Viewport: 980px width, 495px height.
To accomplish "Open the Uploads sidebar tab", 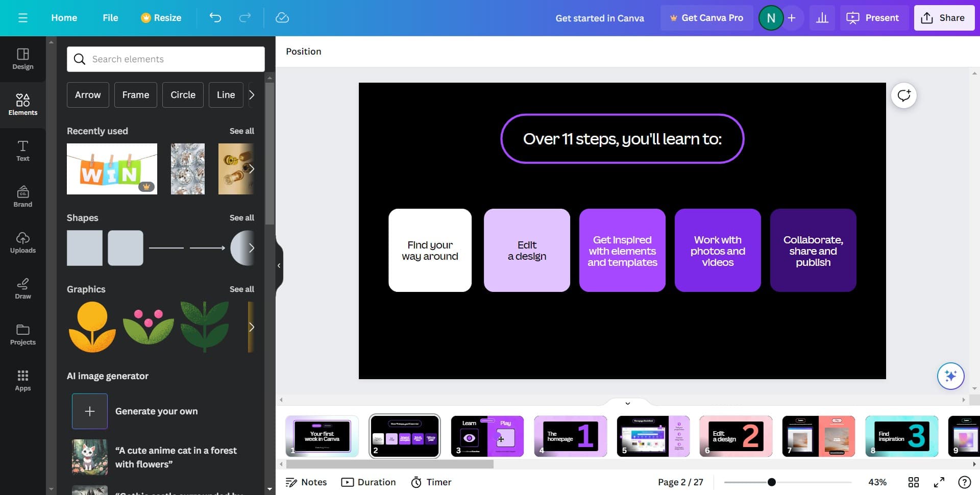I will [x=23, y=243].
